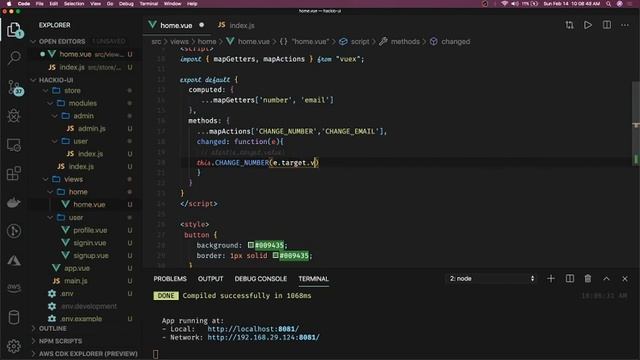Viewport: 640px width, 360px height.
Task: Open the Remote Explorer icon
Action: (x=14, y=145)
